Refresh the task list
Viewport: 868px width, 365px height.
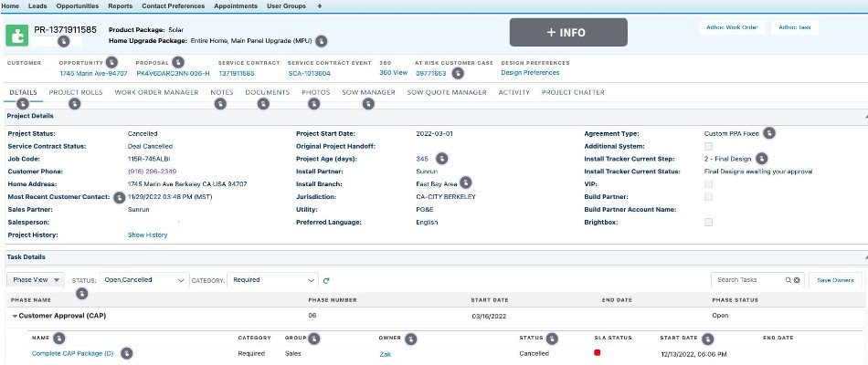tap(326, 280)
